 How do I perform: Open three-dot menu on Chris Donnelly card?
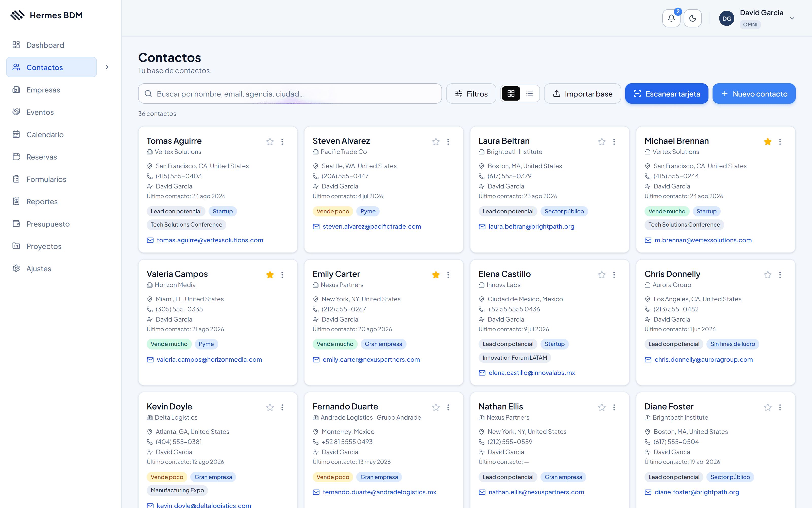pos(780,275)
